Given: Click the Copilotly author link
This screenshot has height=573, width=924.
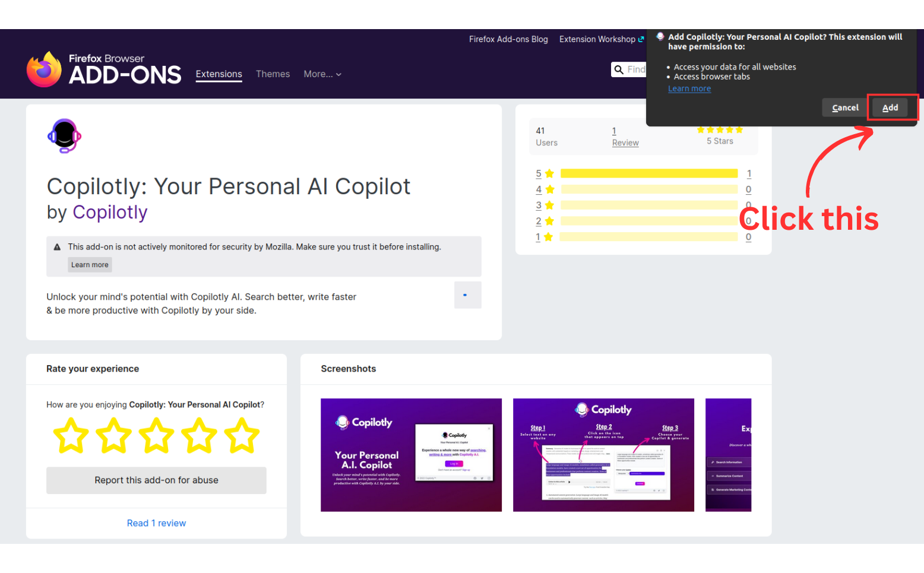Looking at the screenshot, I should click(110, 213).
